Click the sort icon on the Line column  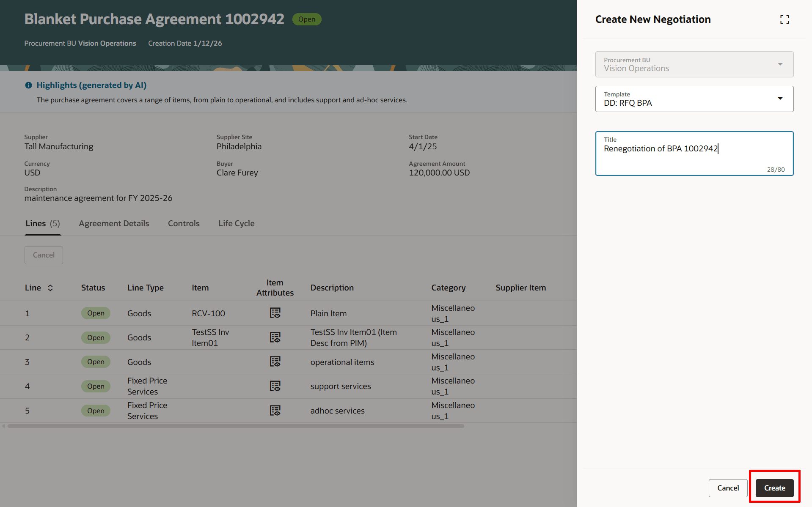(50, 288)
